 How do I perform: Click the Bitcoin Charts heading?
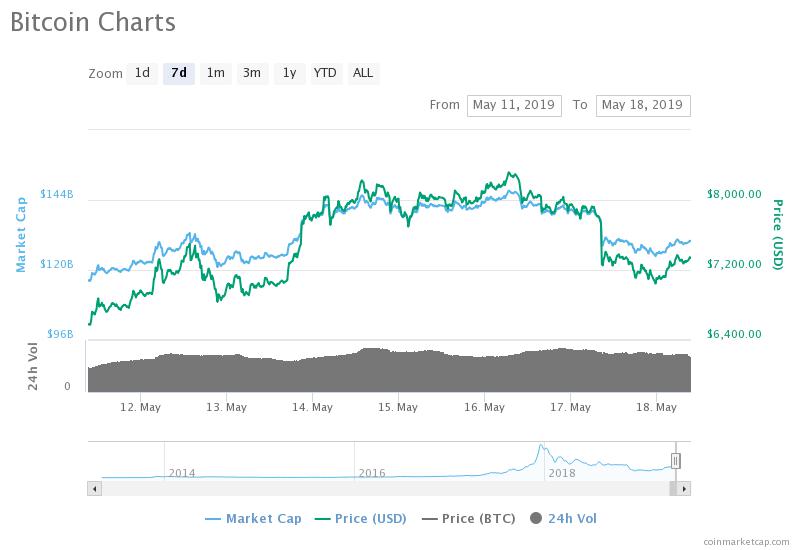point(93,22)
